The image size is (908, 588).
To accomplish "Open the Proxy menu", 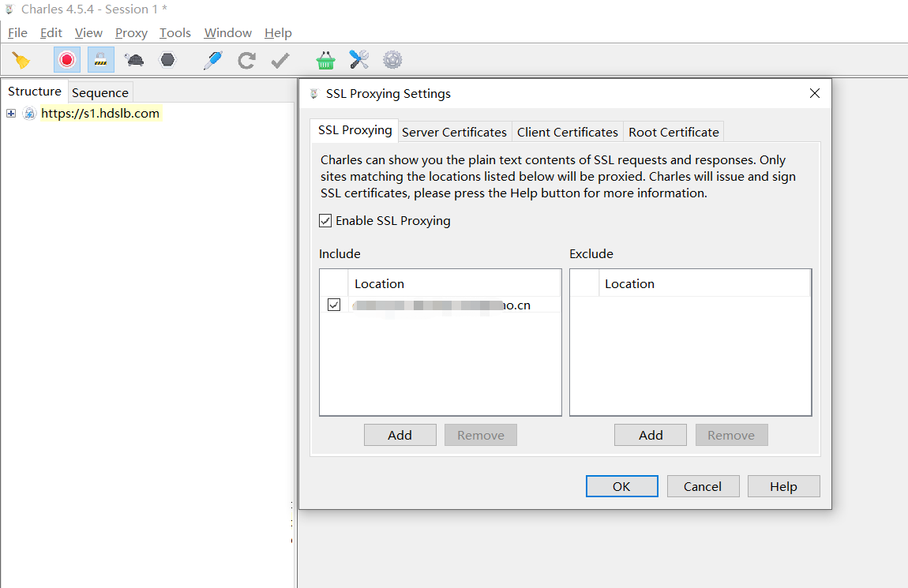I will [x=131, y=33].
